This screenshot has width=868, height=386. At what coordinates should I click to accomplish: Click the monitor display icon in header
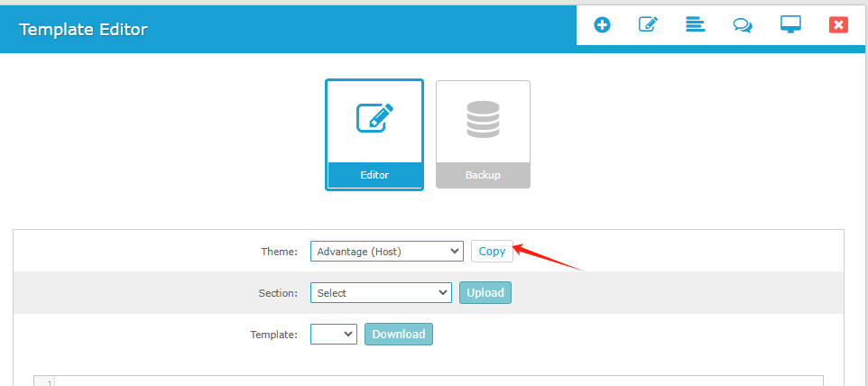pos(790,24)
